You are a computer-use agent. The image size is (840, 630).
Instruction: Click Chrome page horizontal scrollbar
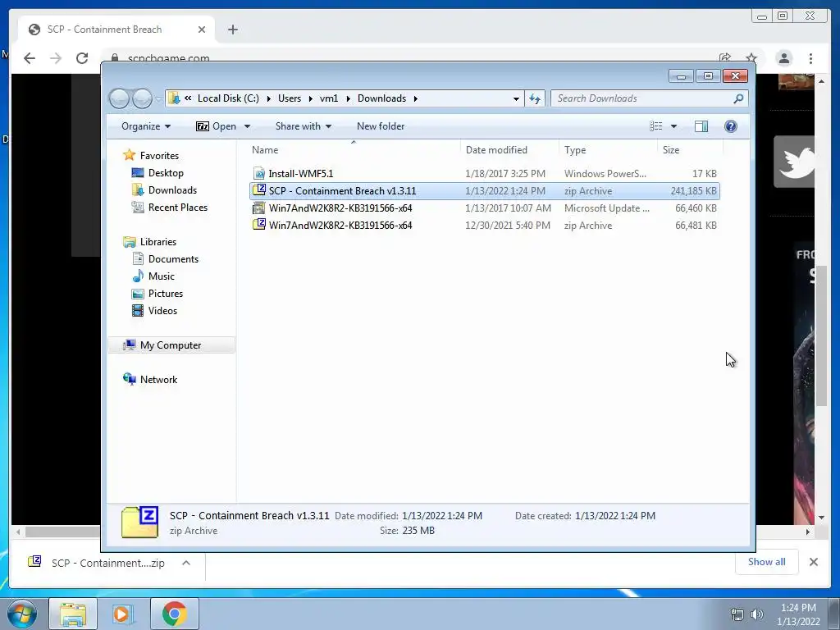[x=62, y=532]
